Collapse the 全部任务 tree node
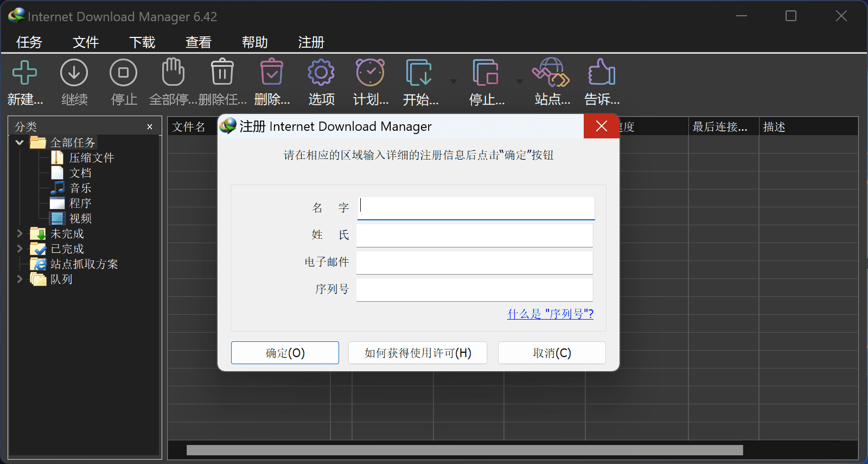 [x=20, y=143]
